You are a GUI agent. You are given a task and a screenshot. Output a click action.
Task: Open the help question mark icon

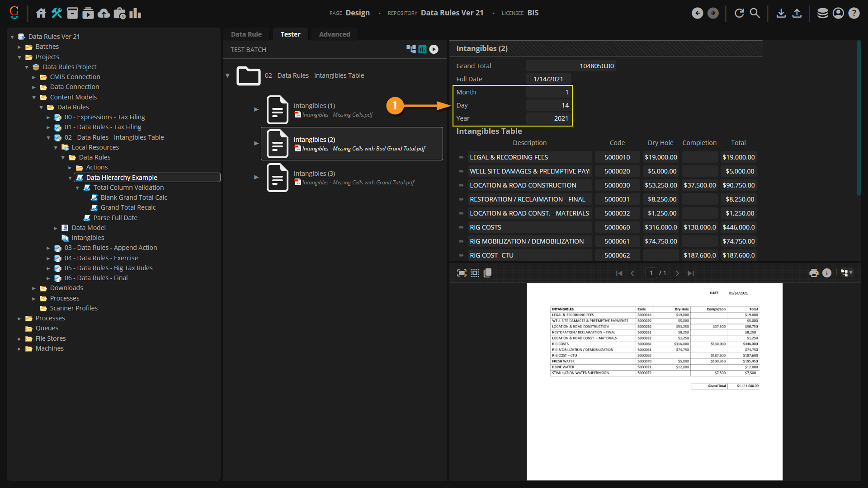click(x=854, y=13)
